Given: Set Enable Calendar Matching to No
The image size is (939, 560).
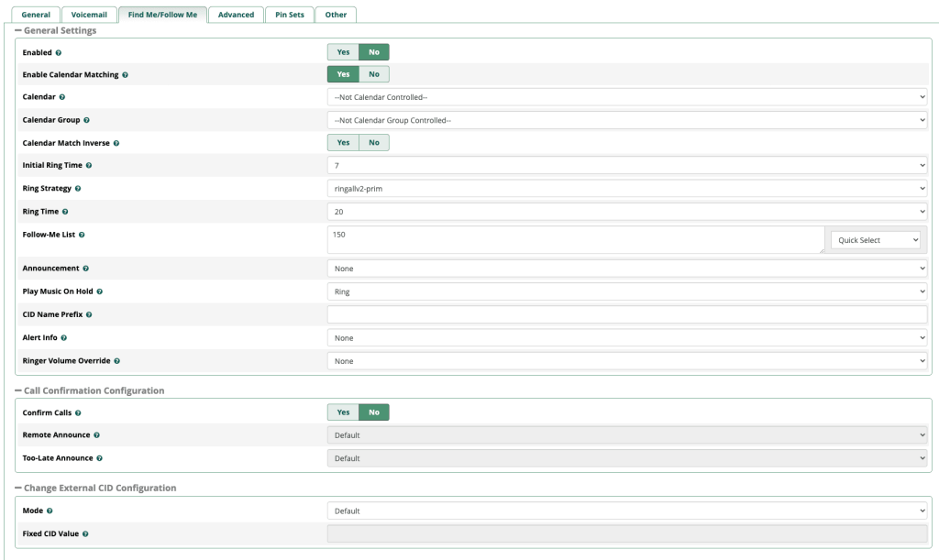Looking at the screenshot, I should tap(374, 74).
